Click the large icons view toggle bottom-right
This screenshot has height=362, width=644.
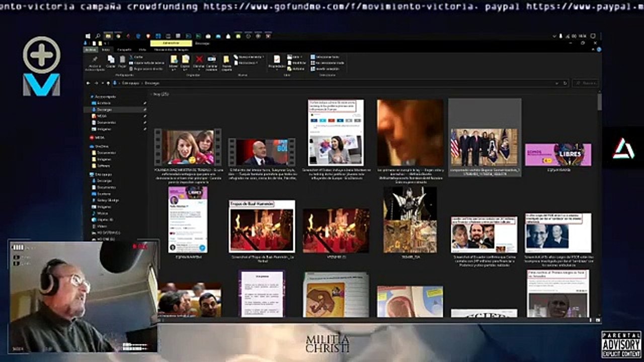598,319
